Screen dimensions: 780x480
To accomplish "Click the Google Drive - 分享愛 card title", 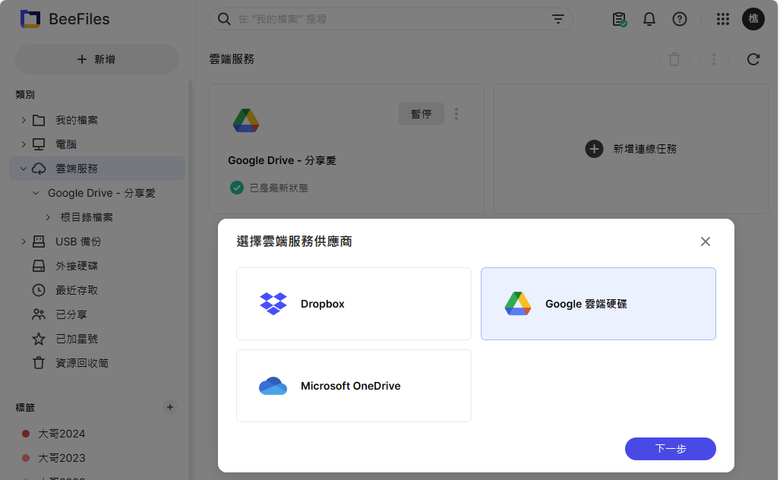I will [282, 160].
